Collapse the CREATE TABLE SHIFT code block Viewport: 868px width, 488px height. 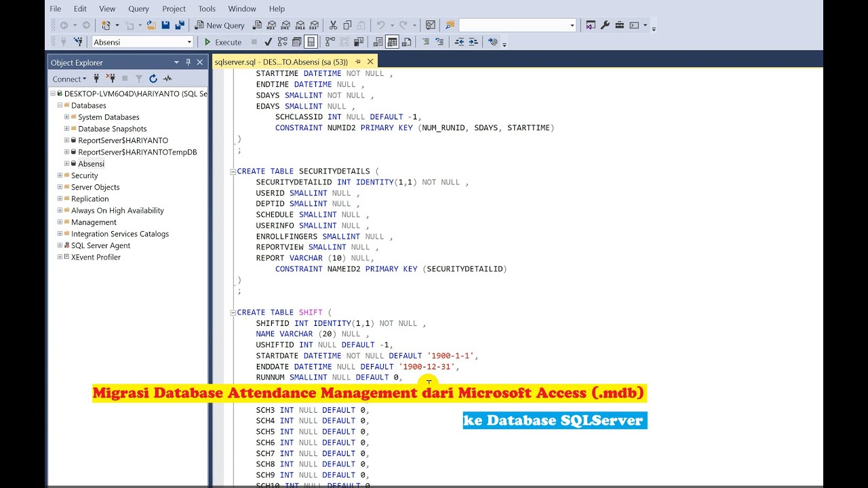pos(233,312)
